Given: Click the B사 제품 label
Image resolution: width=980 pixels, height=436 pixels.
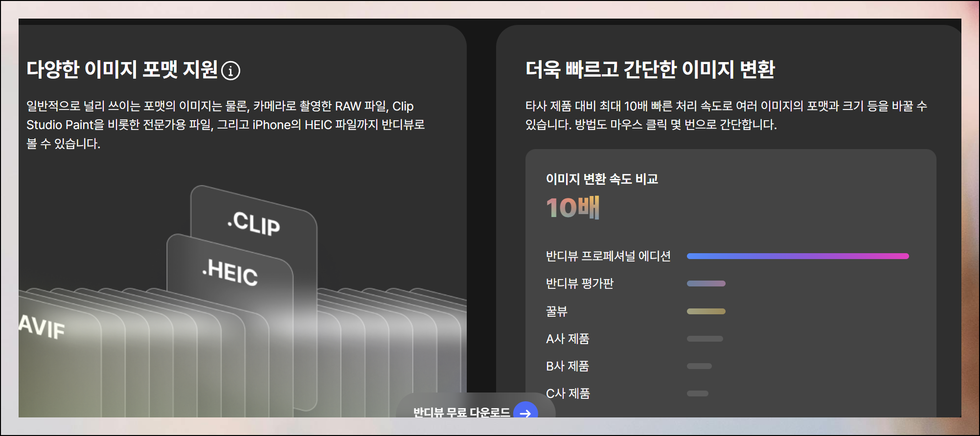Looking at the screenshot, I should tap(568, 366).
